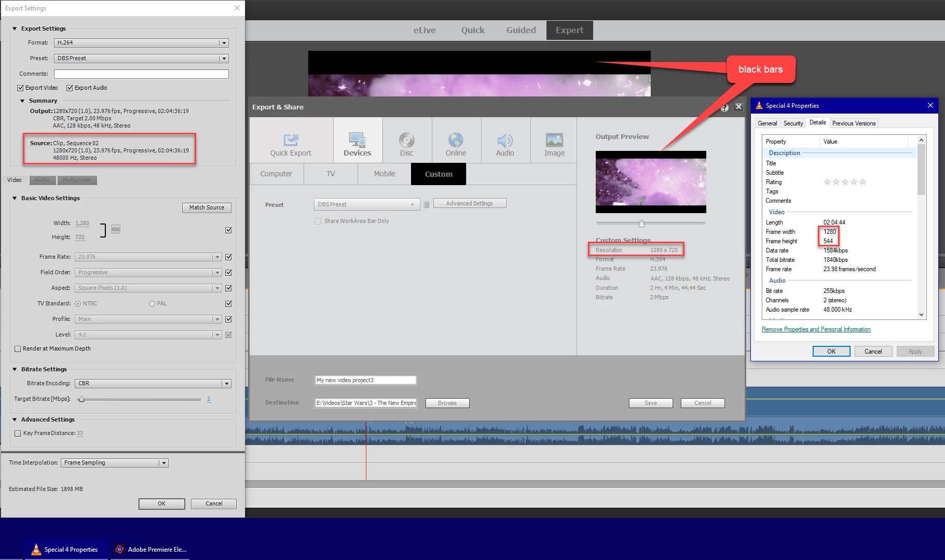Open the eLive workspace tab

pyautogui.click(x=424, y=30)
